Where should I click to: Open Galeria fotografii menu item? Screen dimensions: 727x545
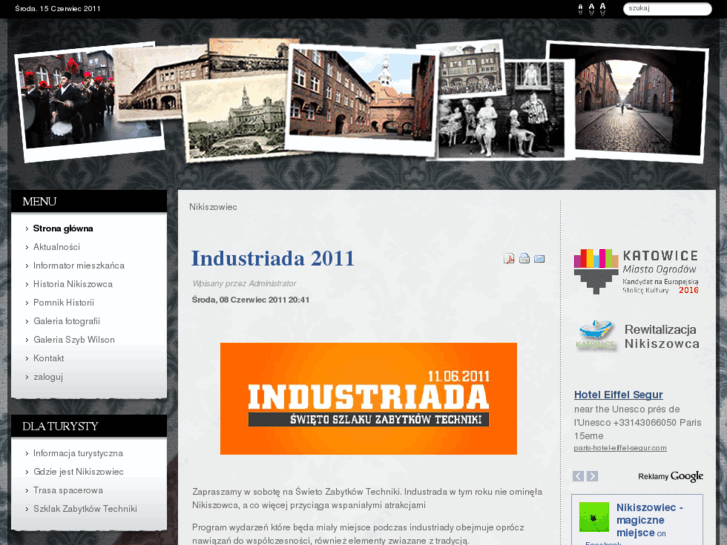pyautogui.click(x=67, y=321)
